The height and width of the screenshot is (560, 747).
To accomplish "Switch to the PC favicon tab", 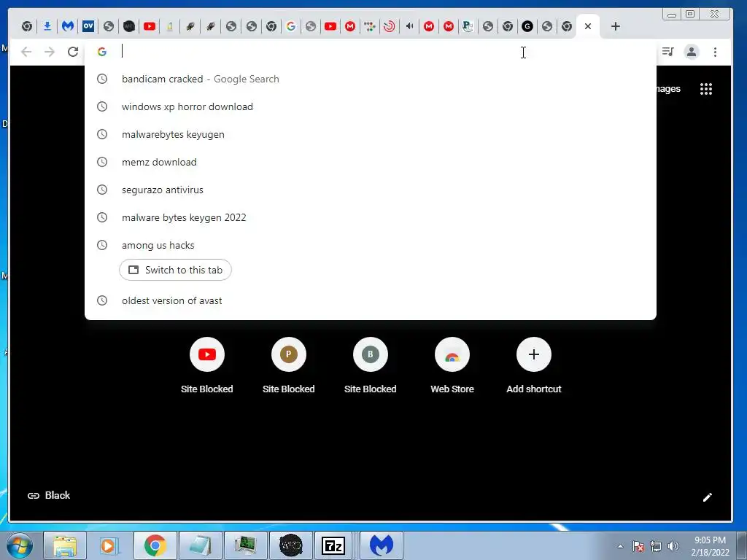I will (x=468, y=26).
